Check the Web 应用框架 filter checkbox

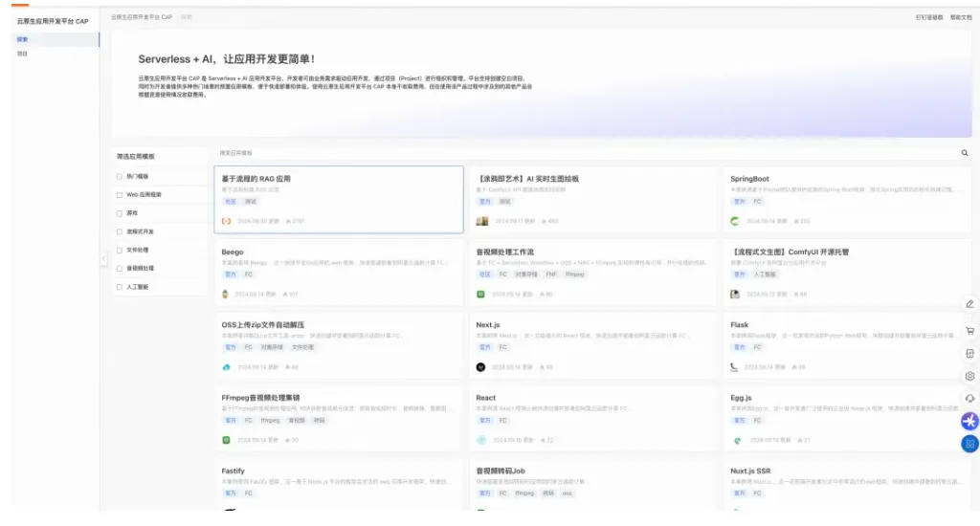click(120, 195)
